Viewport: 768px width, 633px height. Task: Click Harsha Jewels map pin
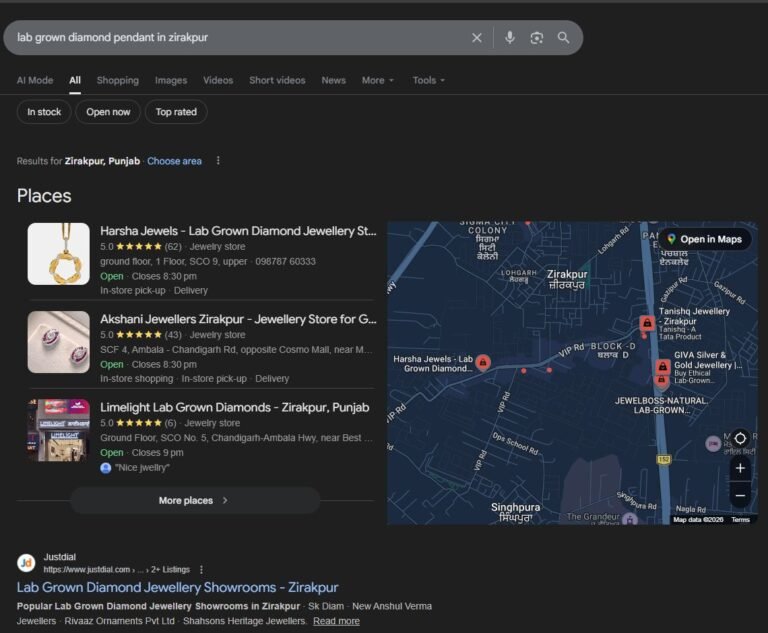coord(483,363)
